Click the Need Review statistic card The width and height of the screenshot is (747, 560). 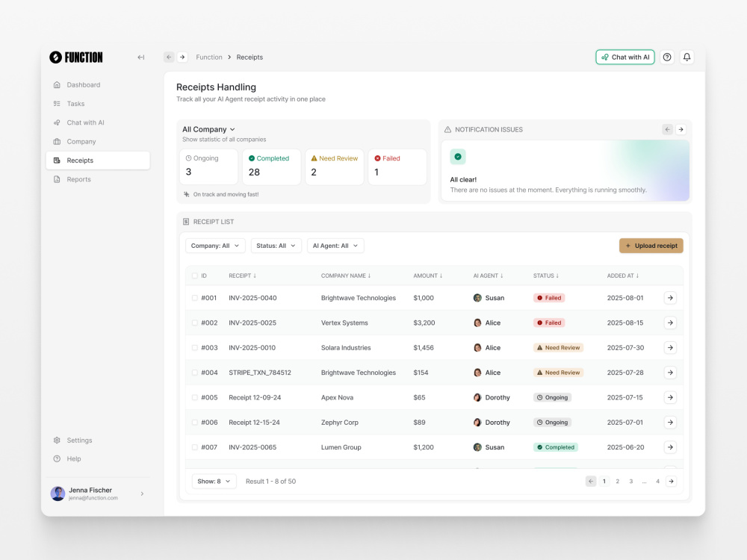[335, 167]
